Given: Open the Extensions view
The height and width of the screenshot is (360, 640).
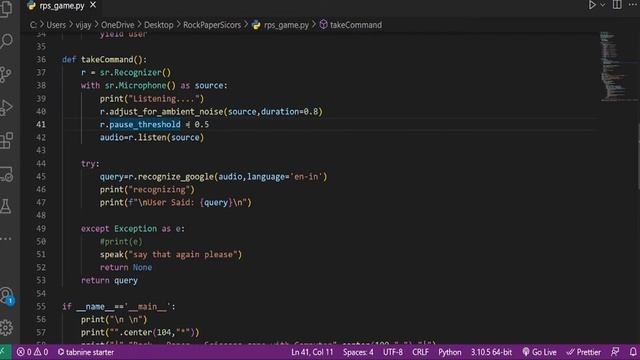Looking at the screenshot, I should pos(7,141).
